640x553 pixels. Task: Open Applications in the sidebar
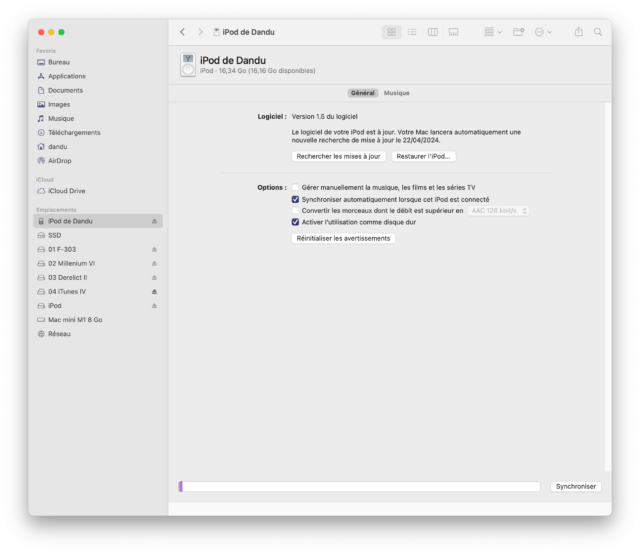(98, 76)
